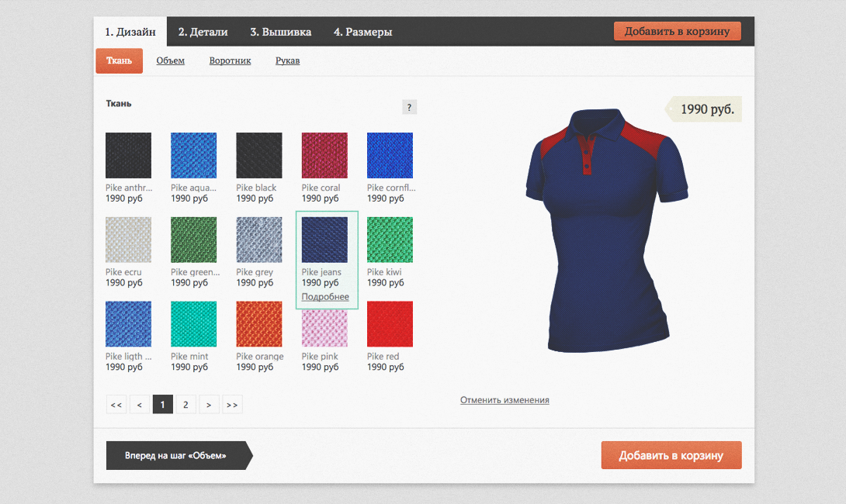Proceed with Вперед на шаг «Объем»
The height and width of the screenshot is (504, 846).
pos(179,455)
